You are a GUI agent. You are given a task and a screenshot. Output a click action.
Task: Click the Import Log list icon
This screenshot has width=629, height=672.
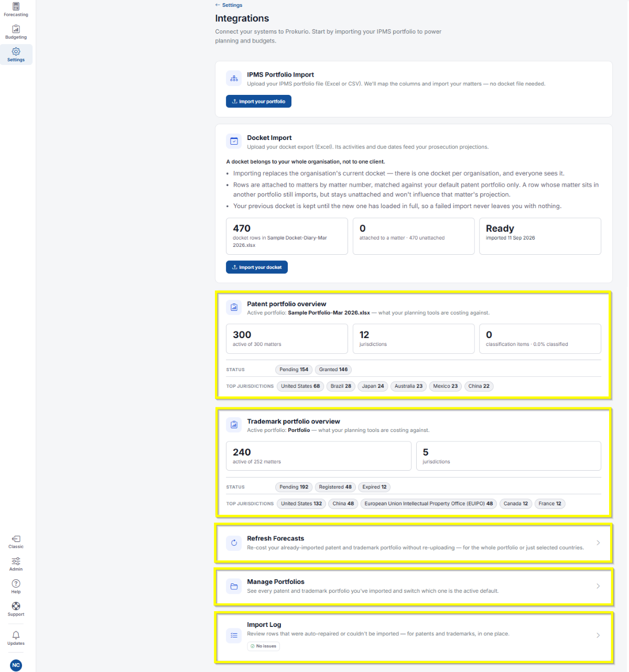[234, 635]
